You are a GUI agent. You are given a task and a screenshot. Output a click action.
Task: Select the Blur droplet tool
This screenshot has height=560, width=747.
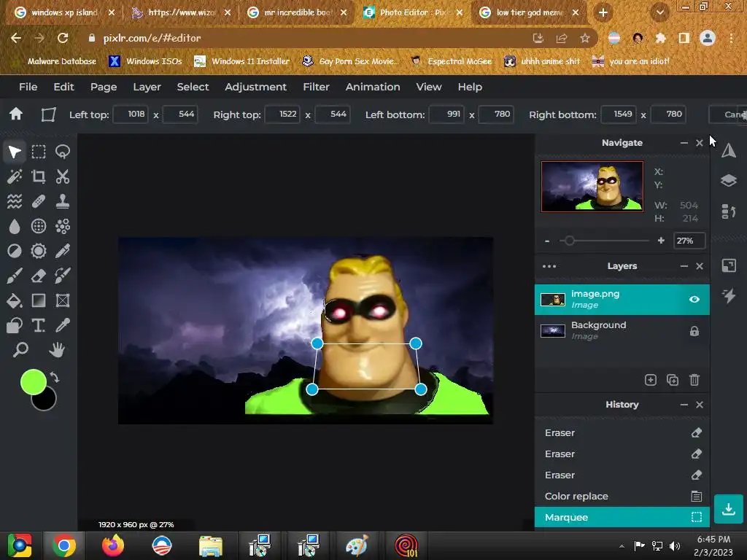point(15,226)
